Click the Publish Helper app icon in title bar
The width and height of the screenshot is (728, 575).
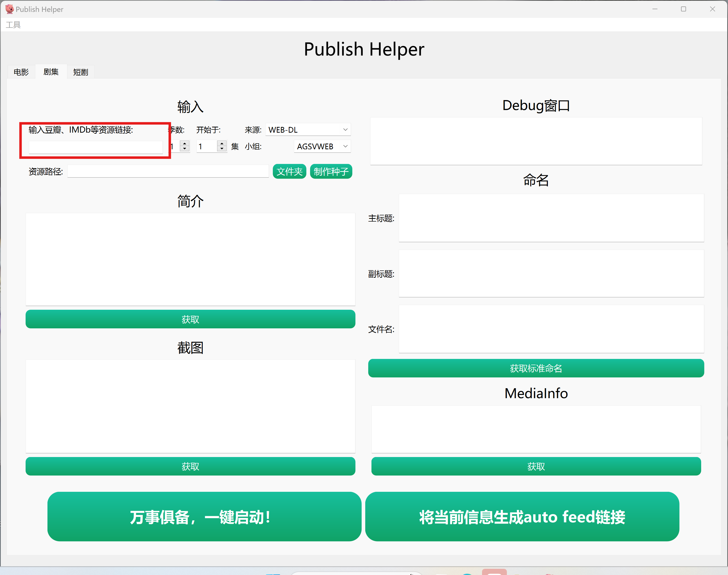9,9
